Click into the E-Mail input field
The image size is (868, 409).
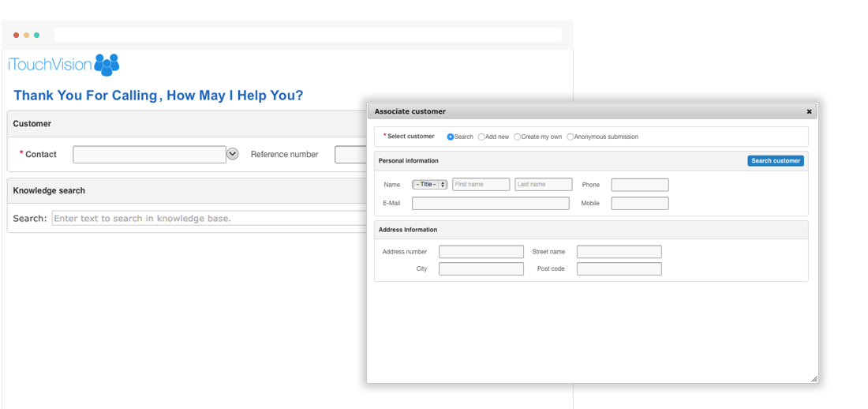tap(491, 204)
